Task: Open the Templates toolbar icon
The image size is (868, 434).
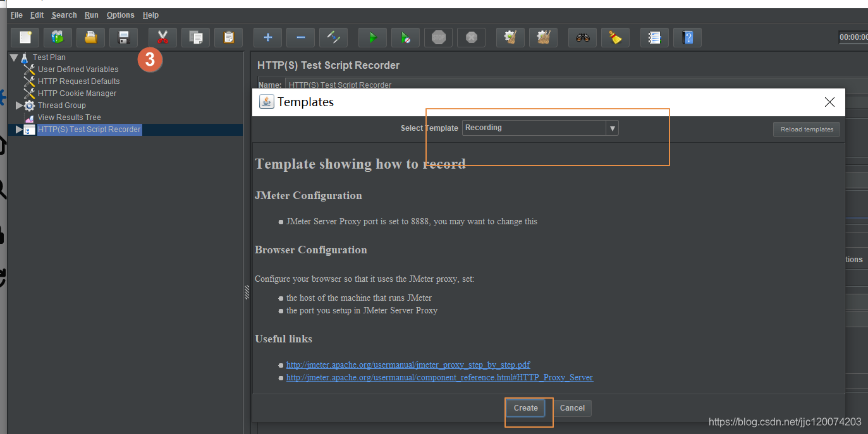Action: tap(58, 38)
